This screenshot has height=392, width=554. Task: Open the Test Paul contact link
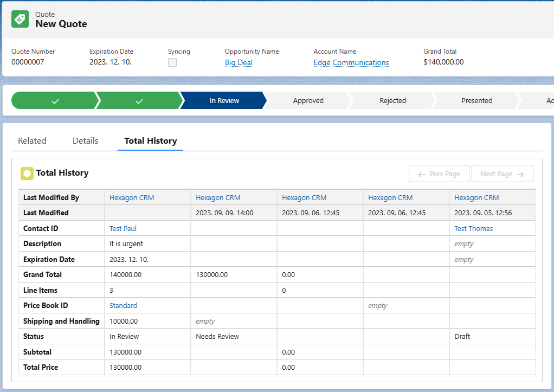point(123,229)
